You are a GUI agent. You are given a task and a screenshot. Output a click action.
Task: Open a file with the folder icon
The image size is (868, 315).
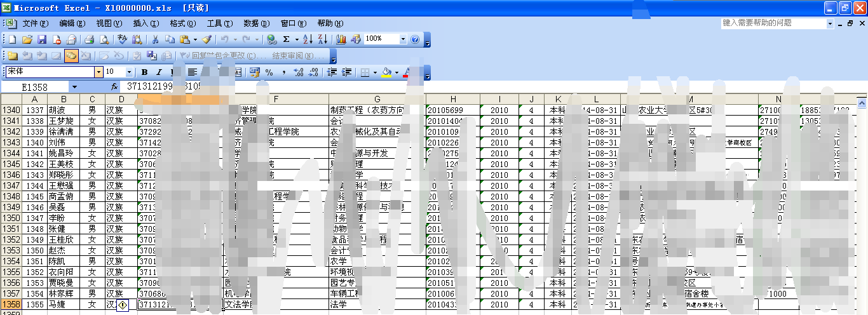point(27,39)
